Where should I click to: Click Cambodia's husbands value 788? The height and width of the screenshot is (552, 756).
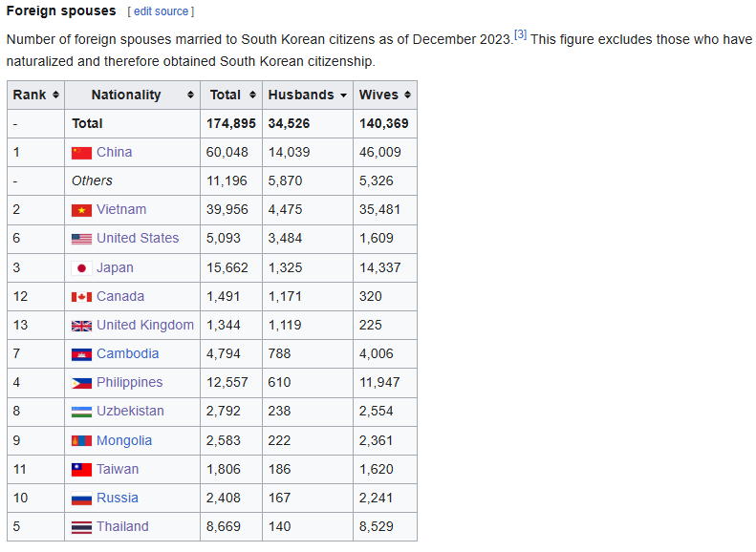pos(280,353)
